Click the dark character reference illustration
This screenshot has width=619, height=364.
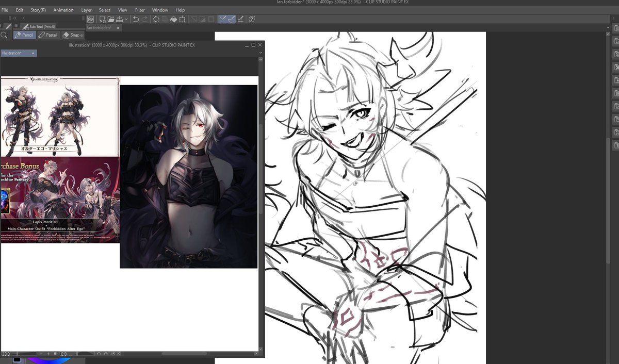[188, 176]
